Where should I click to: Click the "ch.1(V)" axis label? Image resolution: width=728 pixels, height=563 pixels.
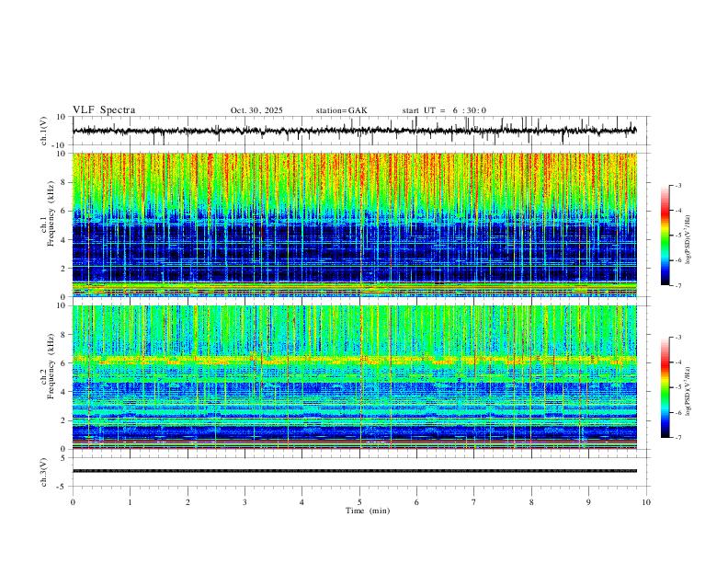tap(44, 131)
